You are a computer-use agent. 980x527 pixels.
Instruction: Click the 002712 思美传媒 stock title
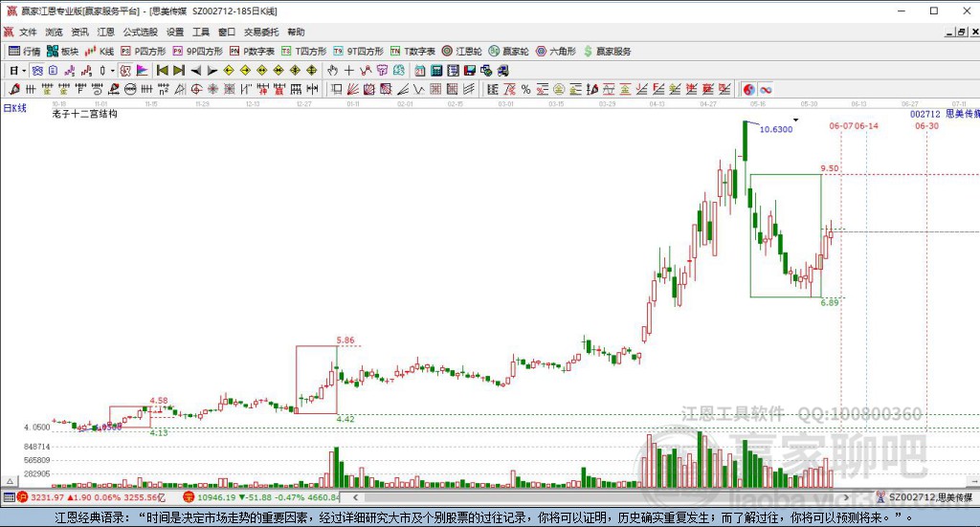[x=944, y=114]
